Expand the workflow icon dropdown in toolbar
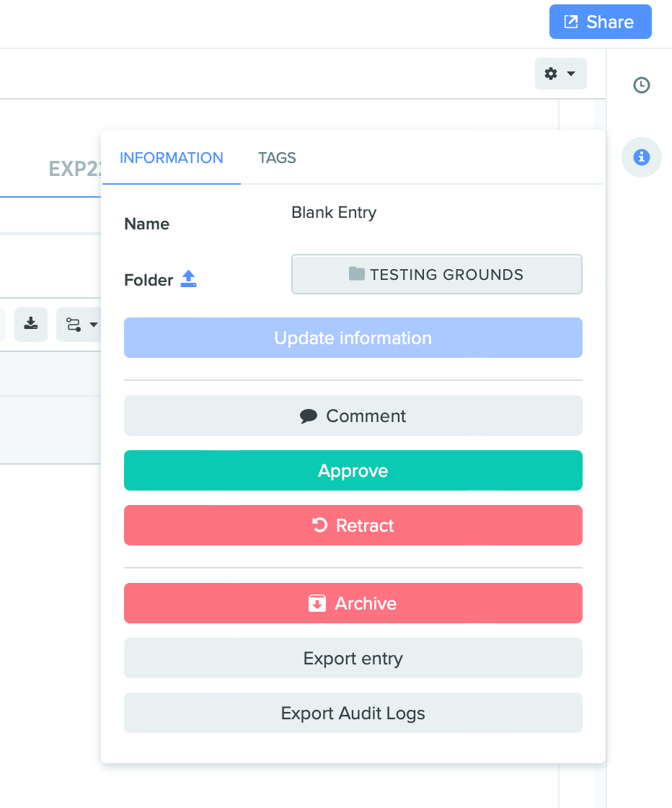Image resolution: width=672 pixels, height=808 pixels. click(x=81, y=325)
